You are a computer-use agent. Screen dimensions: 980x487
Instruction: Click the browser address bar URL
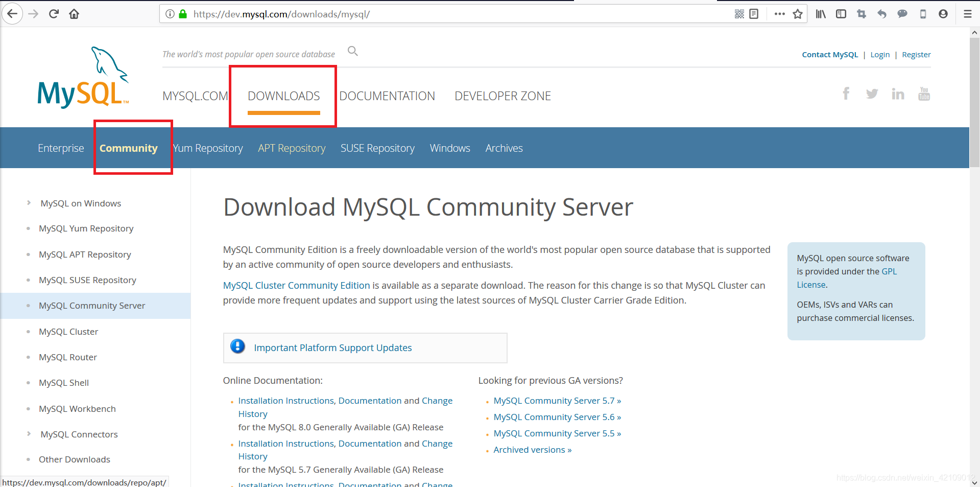coord(281,14)
